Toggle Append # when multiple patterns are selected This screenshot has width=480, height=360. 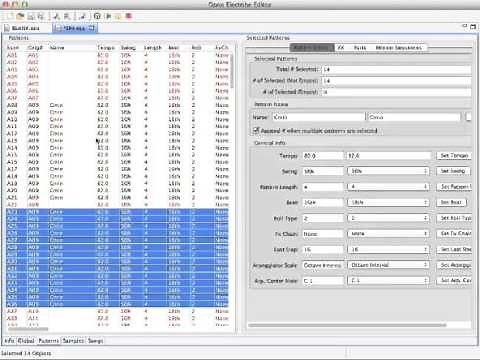pyautogui.click(x=256, y=130)
